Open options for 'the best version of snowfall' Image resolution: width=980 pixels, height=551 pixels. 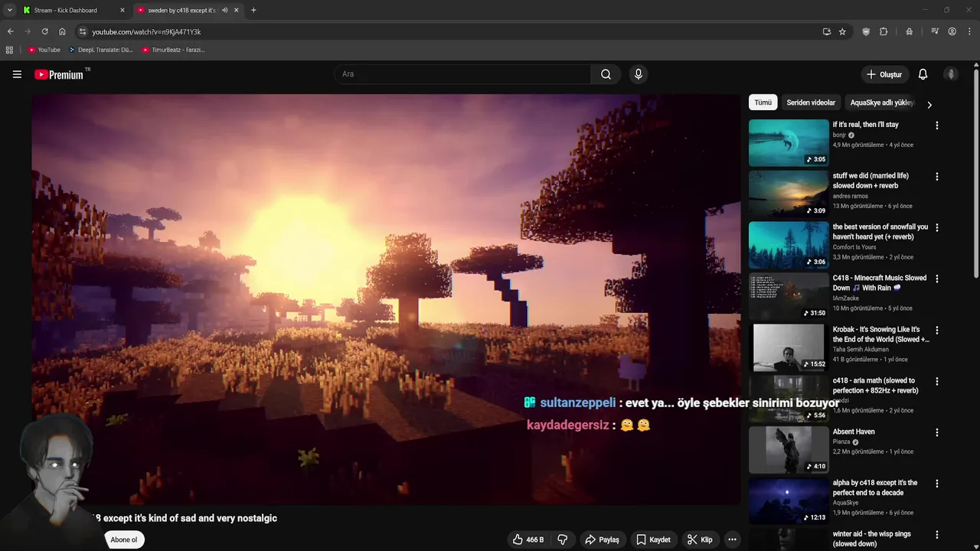[x=936, y=228]
